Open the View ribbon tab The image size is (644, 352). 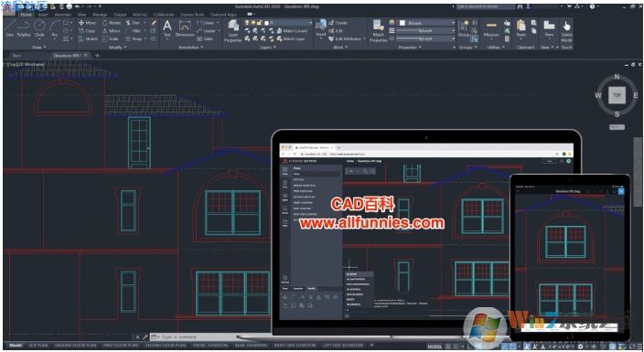tap(81, 15)
